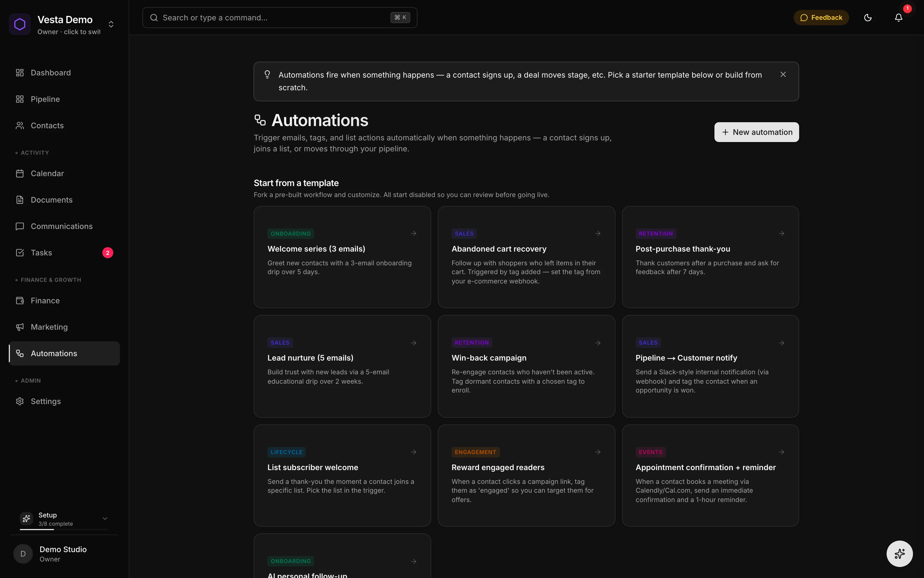
Task: Open the Lead nurture template arrow
Action: pos(414,343)
